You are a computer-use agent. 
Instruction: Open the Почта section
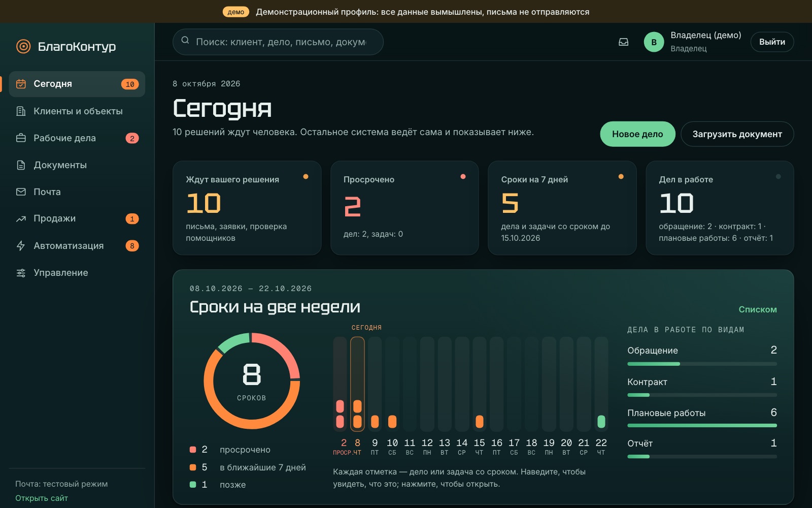point(77,192)
